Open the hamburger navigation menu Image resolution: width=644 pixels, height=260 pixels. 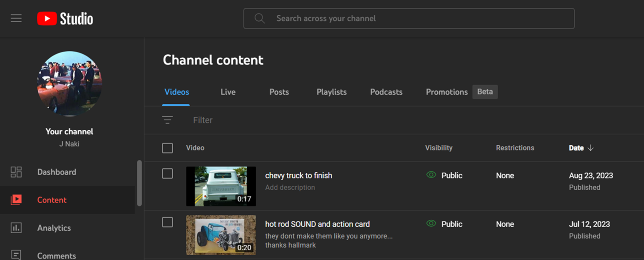pos(16,18)
